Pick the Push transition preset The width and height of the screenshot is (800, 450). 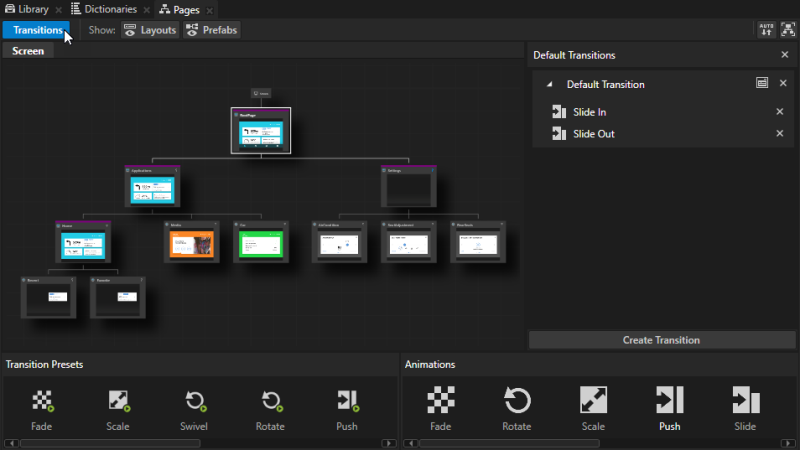tap(346, 409)
